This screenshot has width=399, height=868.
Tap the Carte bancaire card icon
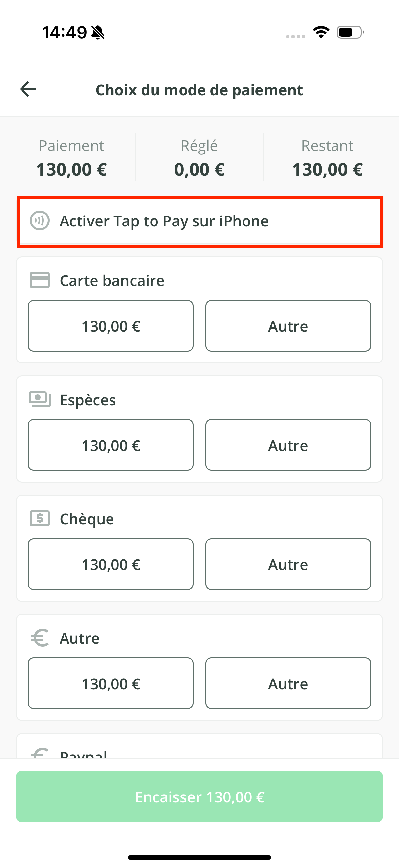(x=40, y=280)
